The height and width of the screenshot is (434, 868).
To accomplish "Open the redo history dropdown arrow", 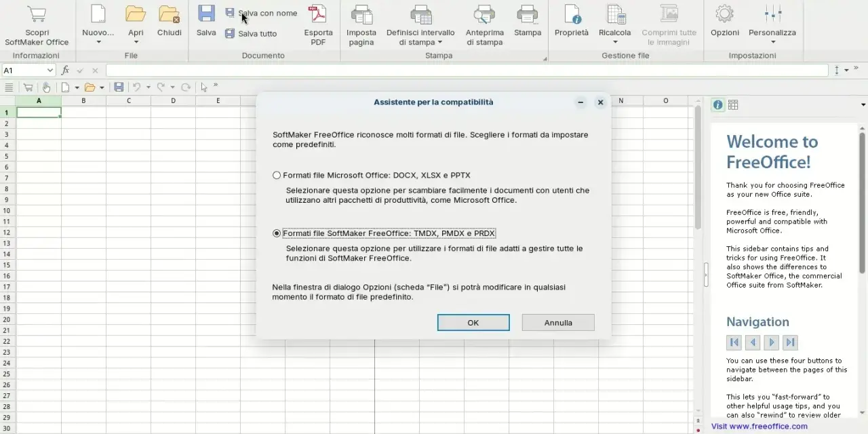I will coord(172,87).
